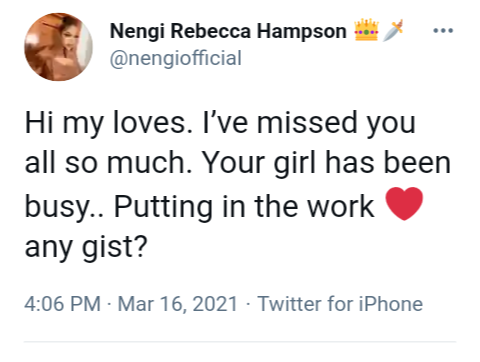Open the @nengiofficial handle link
The image size is (480, 362).
coord(176,58)
